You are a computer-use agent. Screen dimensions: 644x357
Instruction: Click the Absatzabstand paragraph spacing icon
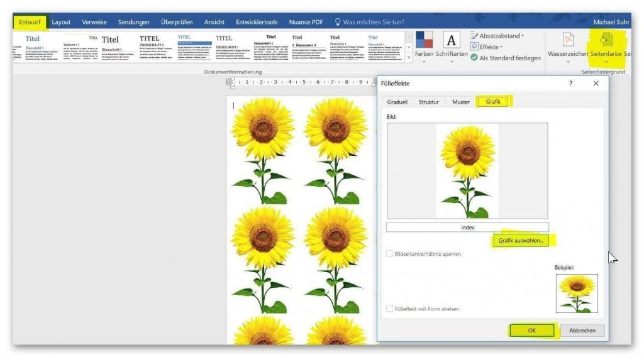pyautogui.click(x=474, y=36)
